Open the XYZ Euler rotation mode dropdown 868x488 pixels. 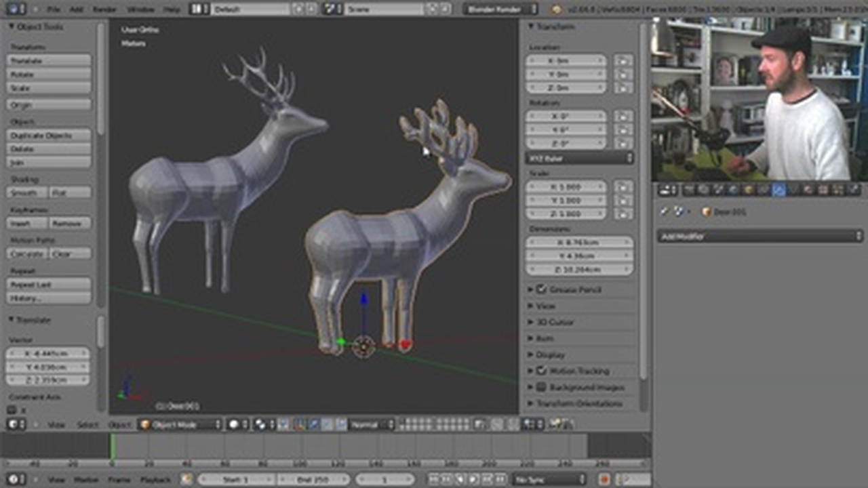(579, 158)
